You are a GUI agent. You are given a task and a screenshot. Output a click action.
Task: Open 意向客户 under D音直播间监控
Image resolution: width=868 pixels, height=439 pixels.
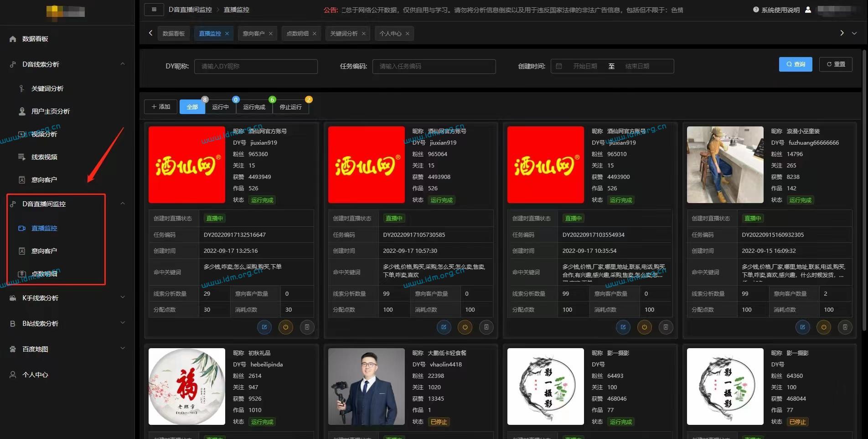coord(44,251)
